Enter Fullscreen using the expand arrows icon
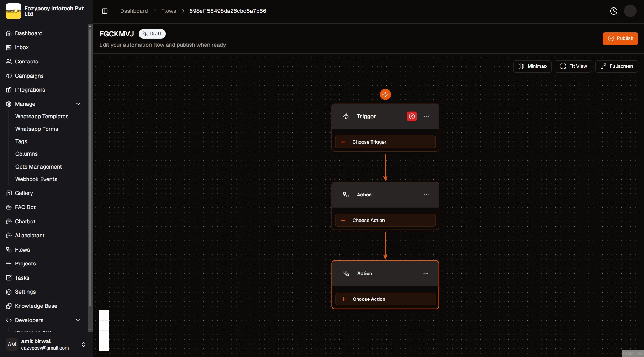 (603, 66)
